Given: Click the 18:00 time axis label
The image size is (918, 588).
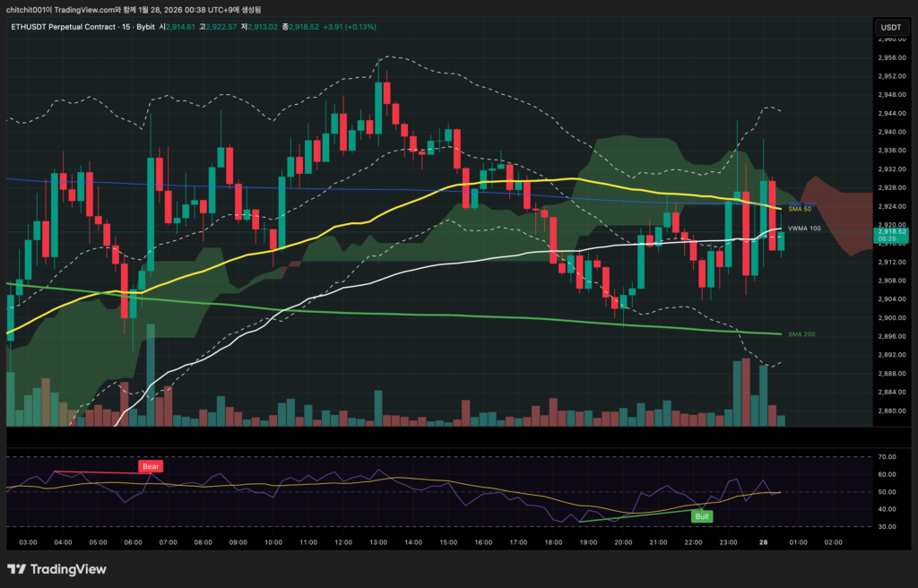Looking at the screenshot, I should [x=553, y=542].
